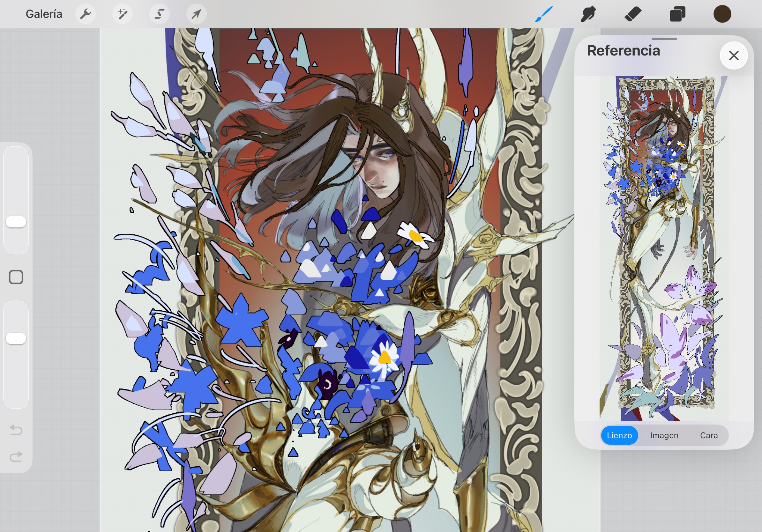
Task: Select the Smudge tool
Action: tap(588, 14)
